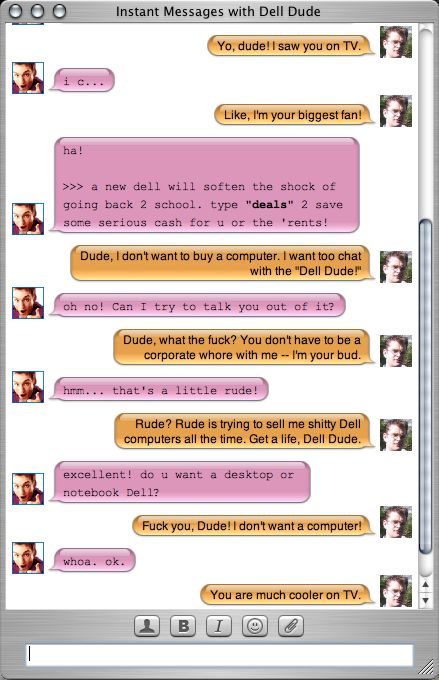Click the vertical scrollbar thumb
439x680 pixels.
tap(426, 386)
